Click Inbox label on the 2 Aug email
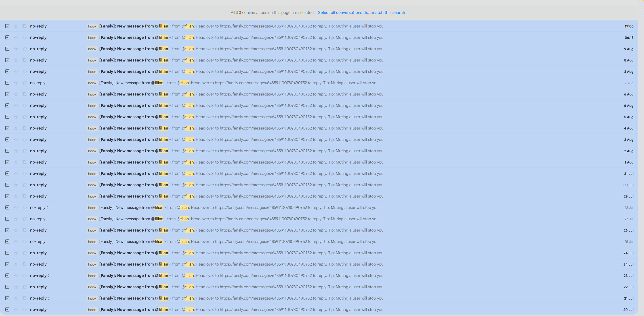 92,151
